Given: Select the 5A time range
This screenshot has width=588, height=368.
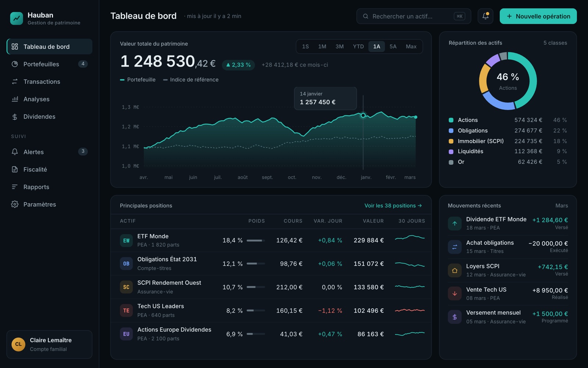Looking at the screenshot, I should 393,46.
